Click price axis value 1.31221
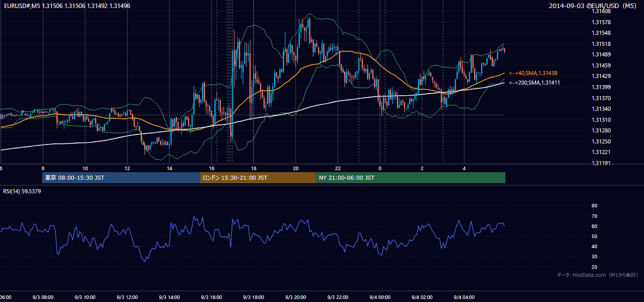This screenshot has height=302, width=644. 602,152
